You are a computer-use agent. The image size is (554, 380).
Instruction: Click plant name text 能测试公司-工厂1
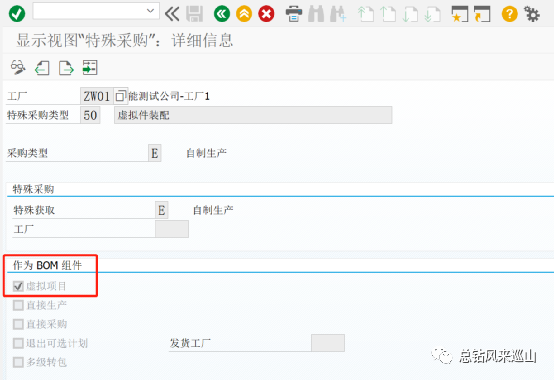(x=169, y=96)
